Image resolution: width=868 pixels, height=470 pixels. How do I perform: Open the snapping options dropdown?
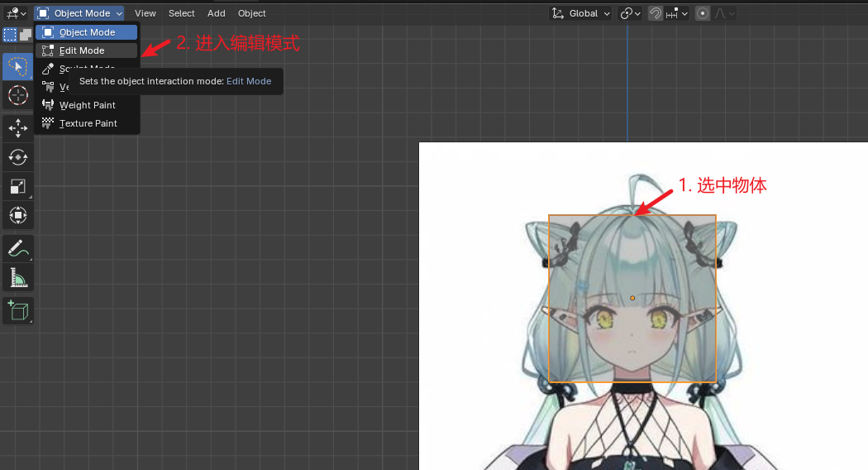(676, 13)
